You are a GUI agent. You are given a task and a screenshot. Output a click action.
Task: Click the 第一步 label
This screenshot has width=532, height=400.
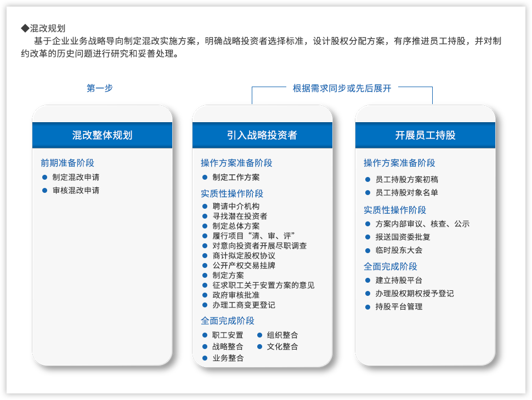(x=100, y=88)
